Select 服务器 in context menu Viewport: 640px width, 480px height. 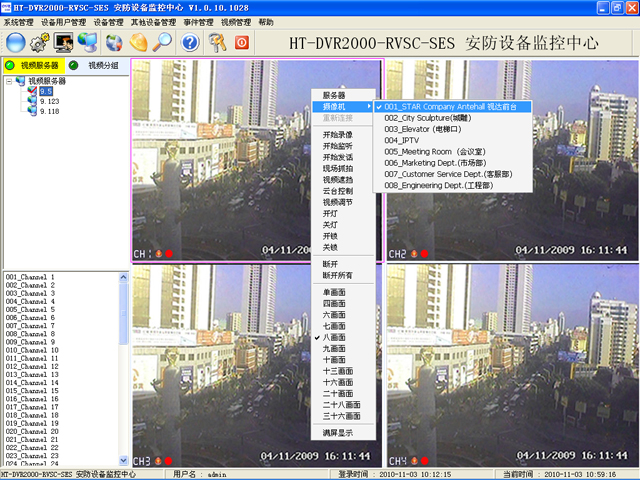pos(343,95)
